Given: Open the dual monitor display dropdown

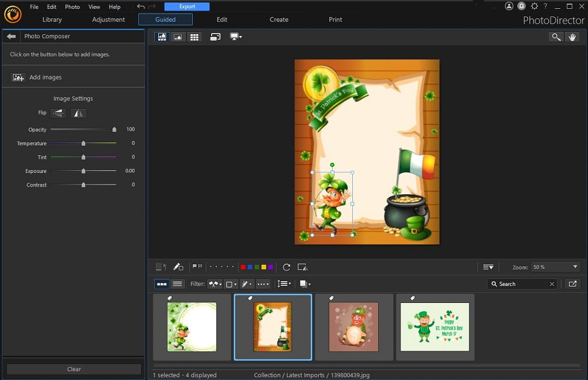Looking at the screenshot, I should (x=236, y=36).
